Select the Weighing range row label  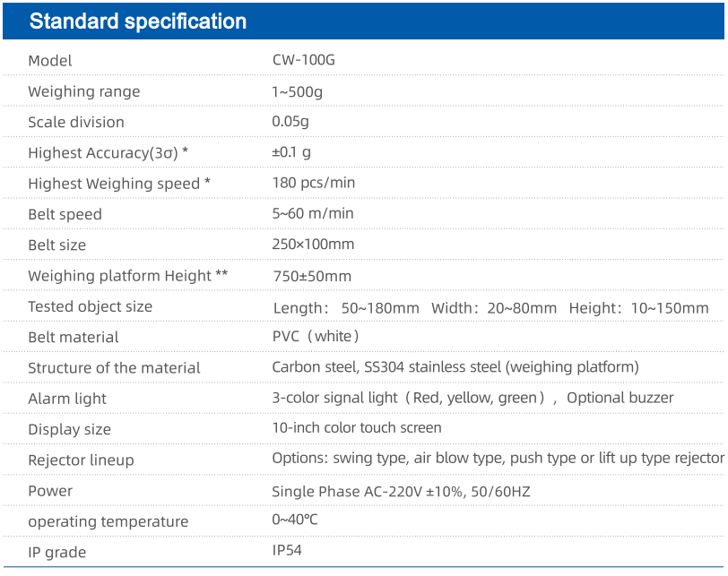click(x=84, y=91)
